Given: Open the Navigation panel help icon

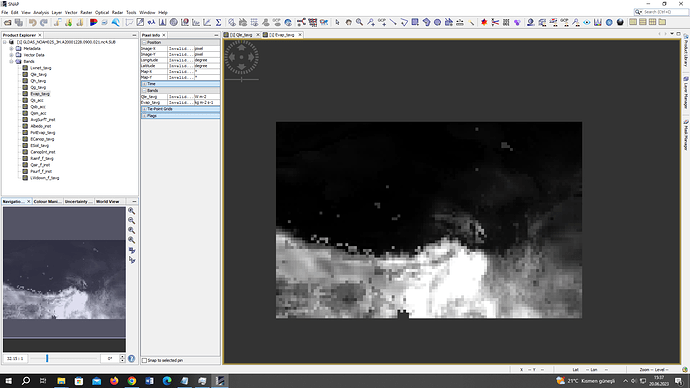Looking at the screenshot, I should (131, 359).
